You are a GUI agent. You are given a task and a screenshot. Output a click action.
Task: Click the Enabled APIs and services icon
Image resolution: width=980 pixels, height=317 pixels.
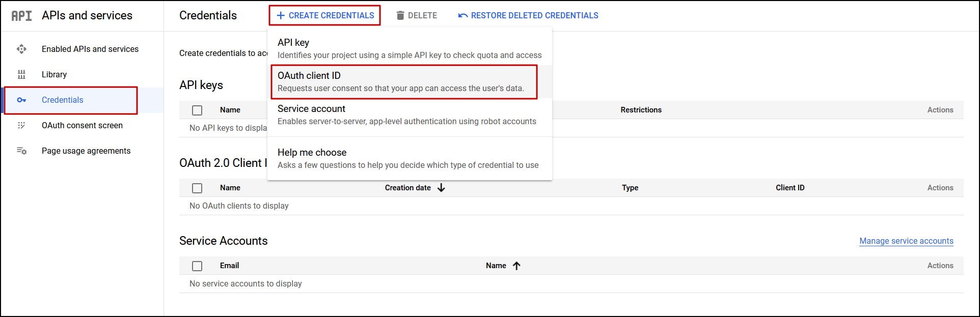[x=21, y=49]
